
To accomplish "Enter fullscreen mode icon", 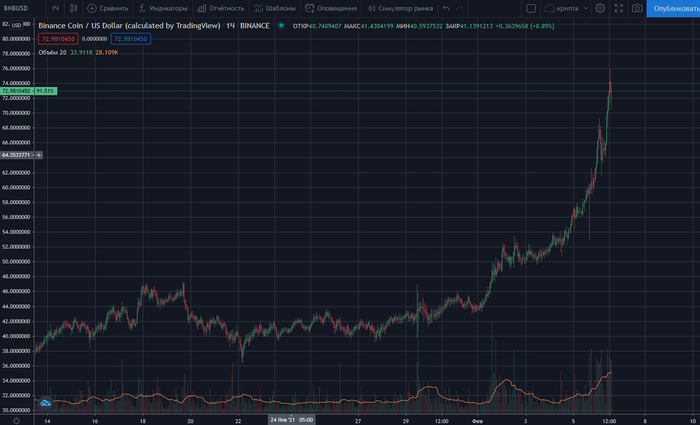I will pos(619,8).
